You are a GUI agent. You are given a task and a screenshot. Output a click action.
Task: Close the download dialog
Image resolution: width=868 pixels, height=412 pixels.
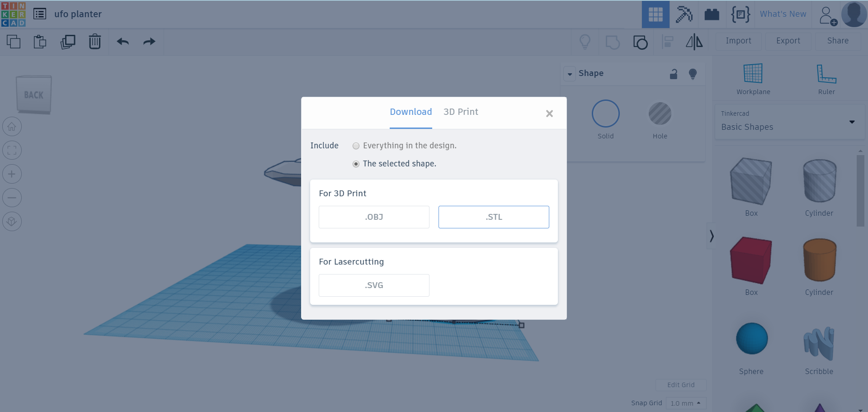[x=549, y=114]
